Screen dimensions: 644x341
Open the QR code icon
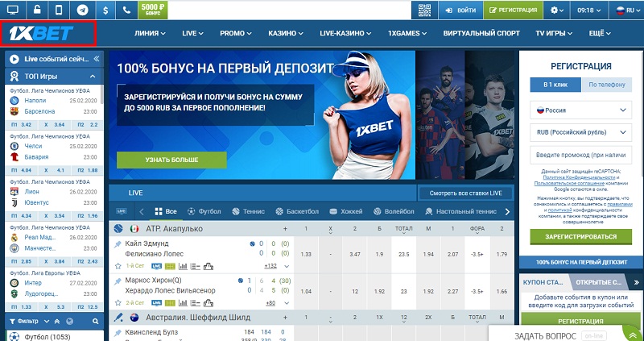pyautogui.click(x=426, y=10)
